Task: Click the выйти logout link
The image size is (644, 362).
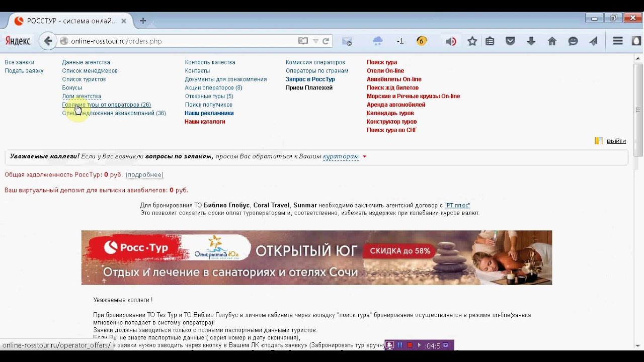Action: click(616, 141)
